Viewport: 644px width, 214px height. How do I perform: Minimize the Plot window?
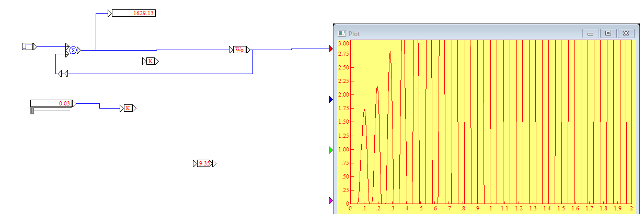click(590, 33)
